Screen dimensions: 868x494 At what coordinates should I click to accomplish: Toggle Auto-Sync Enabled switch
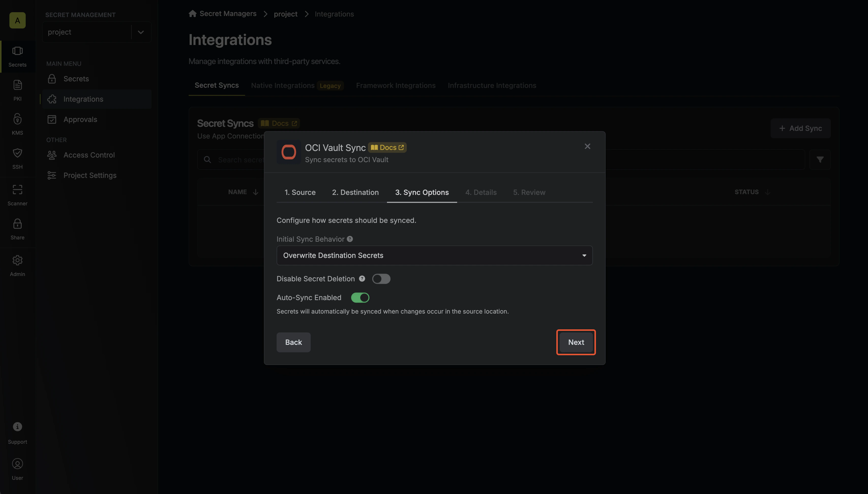[360, 298]
